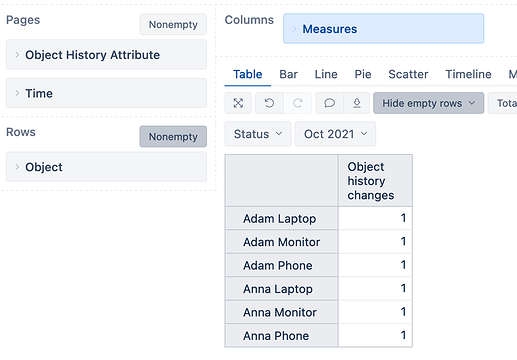Open the comment bubble icon
Image resolution: width=517 pixels, height=360 pixels.
(x=330, y=103)
